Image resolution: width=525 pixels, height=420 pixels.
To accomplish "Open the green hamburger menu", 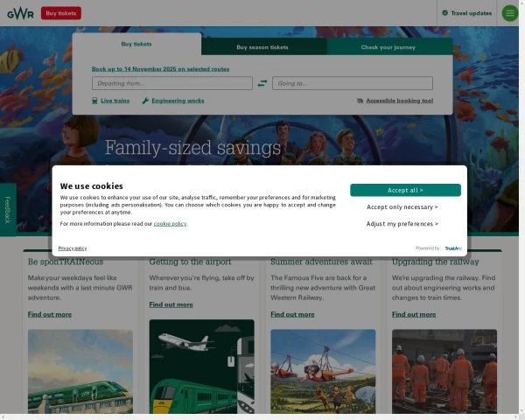I will pyautogui.click(x=510, y=13).
